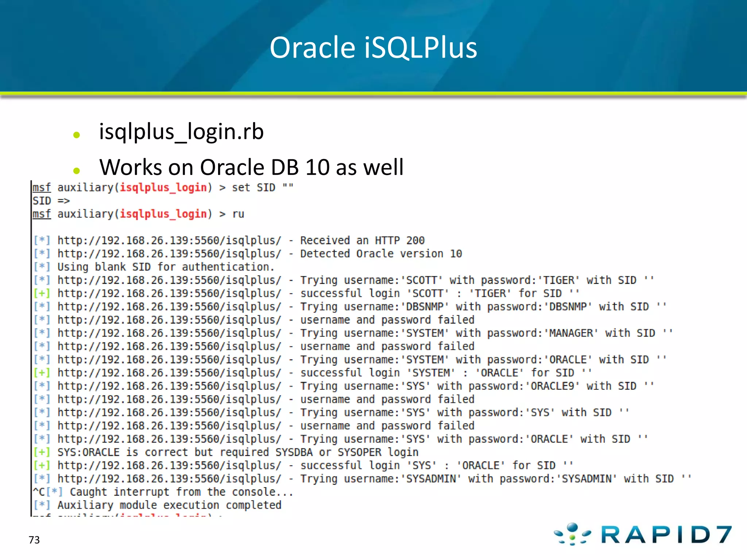Click the Oracle iSQLPlus slide title
Image resolution: width=747 pixels, height=560 pixels.
[x=373, y=48]
